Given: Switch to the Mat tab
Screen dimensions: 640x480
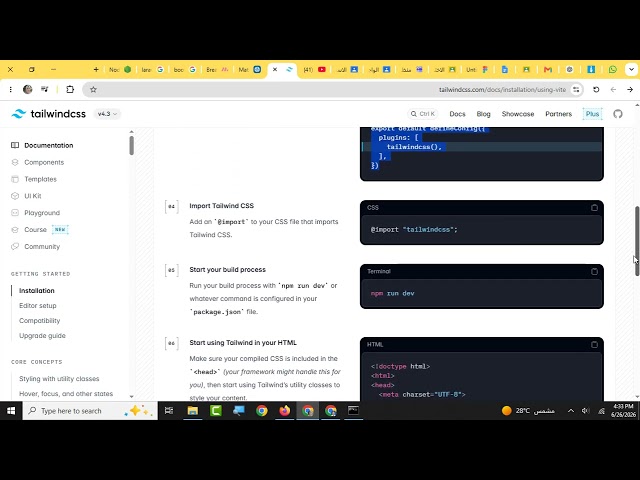Looking at the screenshot, I should click(x=249, y=69).
